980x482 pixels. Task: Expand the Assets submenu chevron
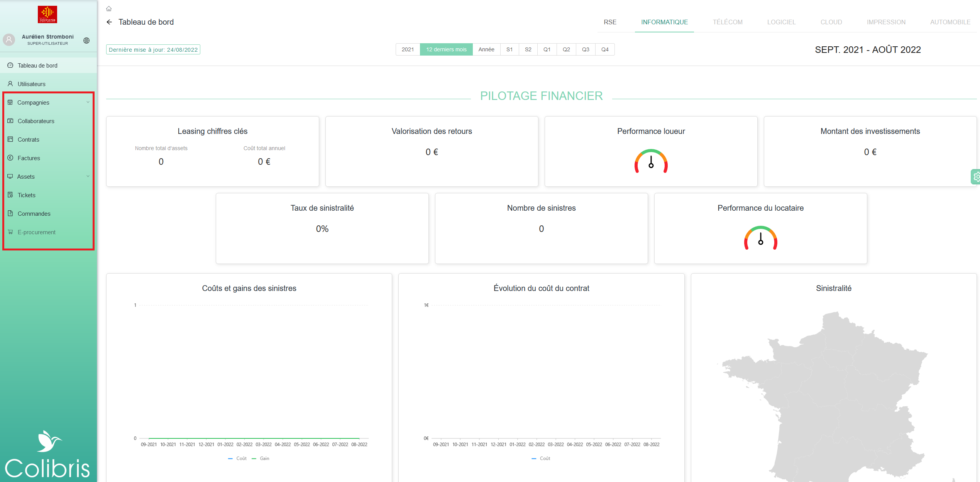(x=88, y=176)
